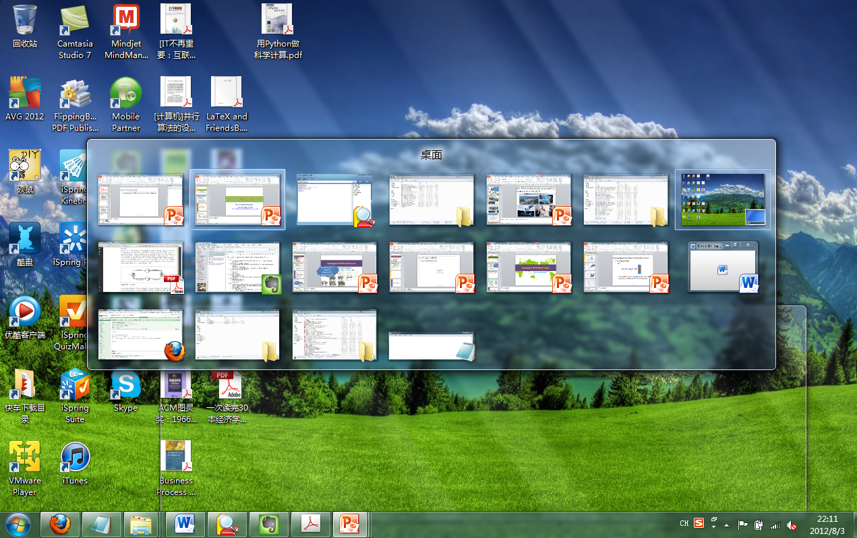Viewport: 857px width, 538px height.
Task: Click the Adobe Reader taskbar icon
Action: [310, 523]
